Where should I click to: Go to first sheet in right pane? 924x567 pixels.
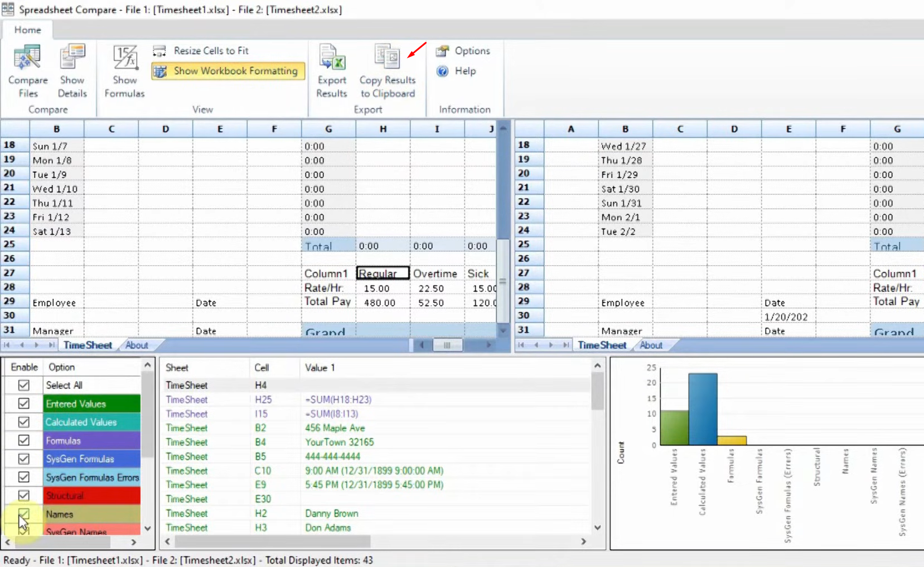tap(521, 345)
